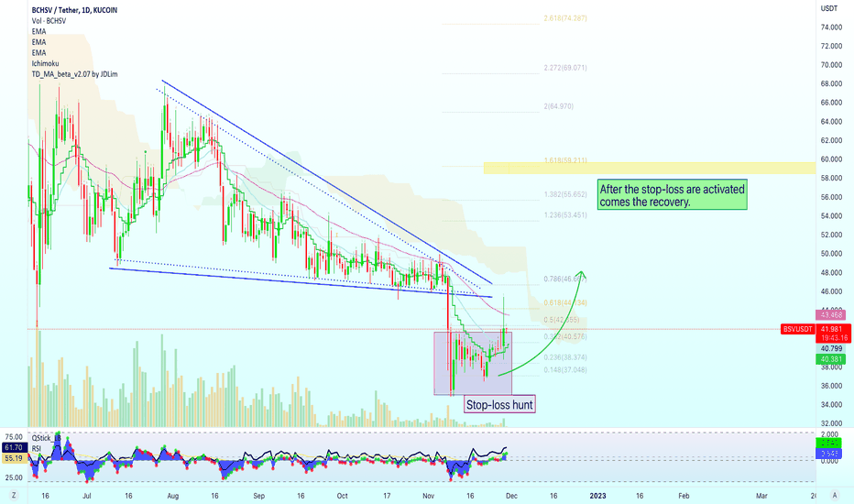Screen dimensions: 854x504
Task: Click the Sep label on time axis
Action: point(258,496)
